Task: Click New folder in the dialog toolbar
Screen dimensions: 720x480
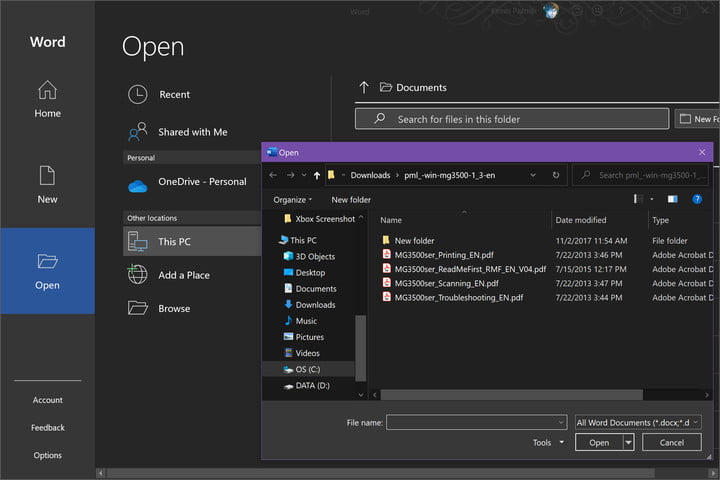Action: tap(351, 199)
